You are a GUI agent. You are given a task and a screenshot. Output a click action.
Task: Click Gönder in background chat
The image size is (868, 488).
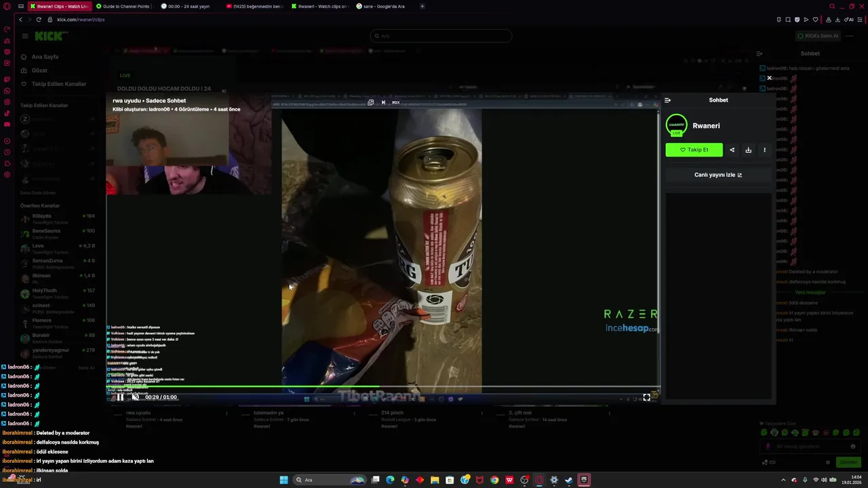click(x=848, y=462)
